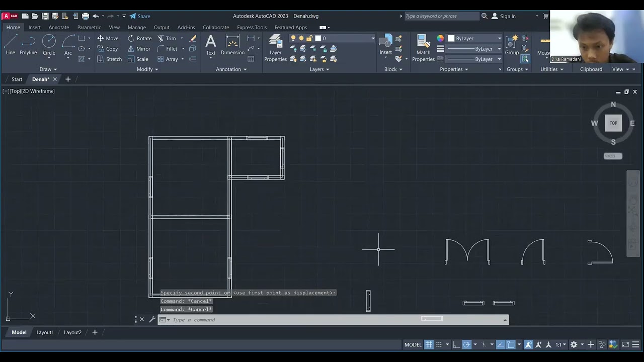Pick the Scale command
644x362 pixels.
pyautogui.click(x=138, y=59)
